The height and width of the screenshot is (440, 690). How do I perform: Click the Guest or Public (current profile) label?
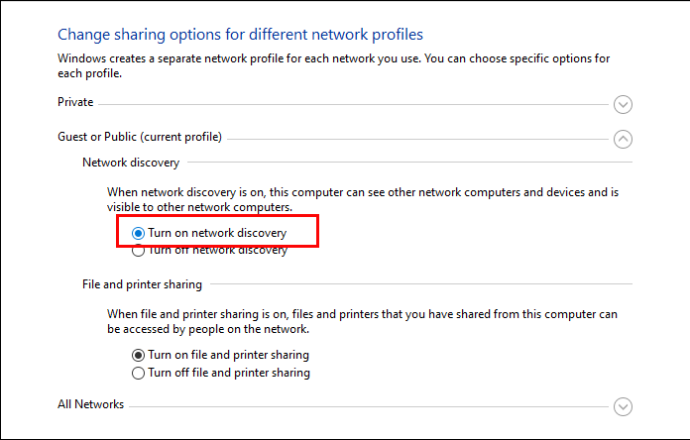(x=139, y=137)
